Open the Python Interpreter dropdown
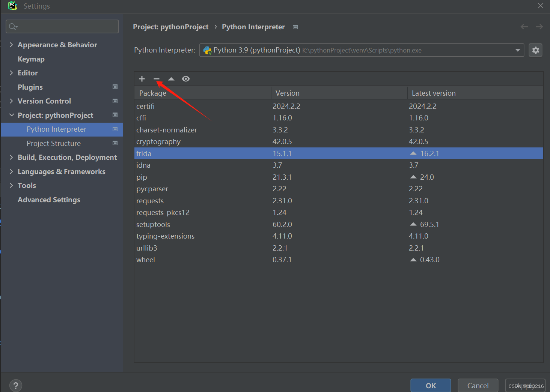 pos(517,50)
